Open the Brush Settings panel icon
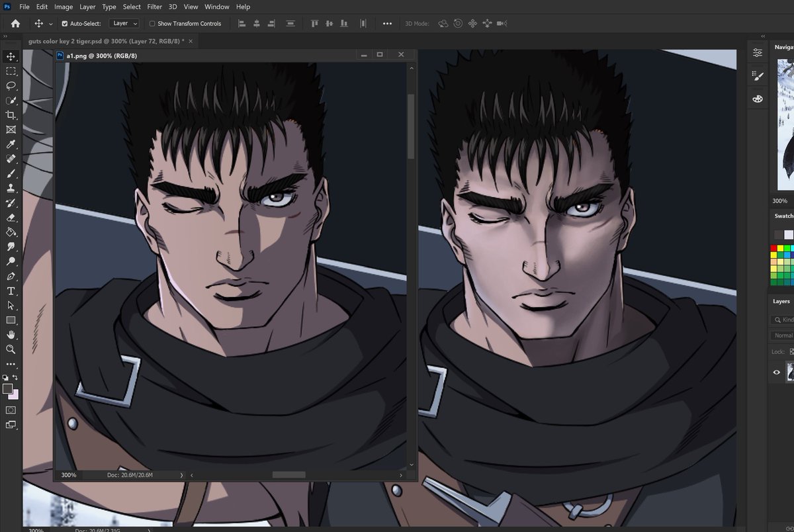This screenshot has height=532, width=794. (758, 76)
